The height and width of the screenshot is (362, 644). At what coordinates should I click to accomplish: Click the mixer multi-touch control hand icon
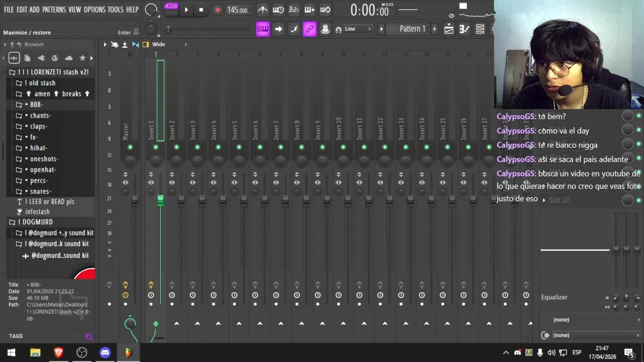click(x=115, y=44)
